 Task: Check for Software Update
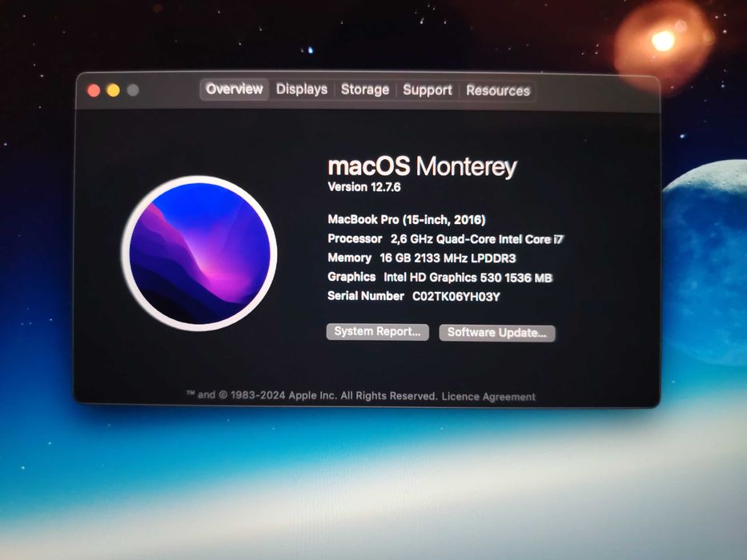pos(497,333)
